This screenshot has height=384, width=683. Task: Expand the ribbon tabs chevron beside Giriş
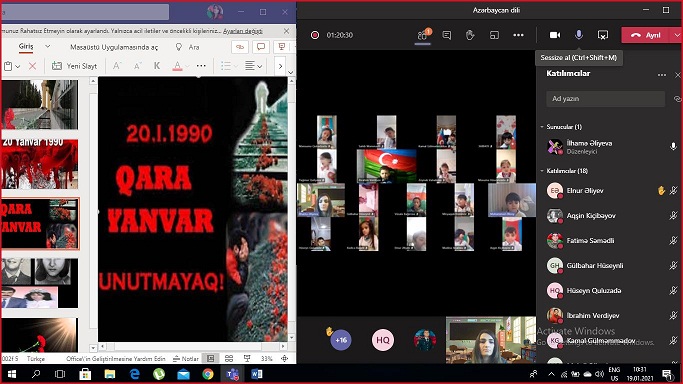point(47,46)
